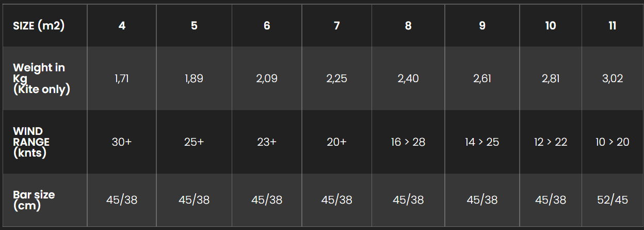Click the 23+ wind range value
This screenshot has width=644, height=230.
click(x=267, y=142)
